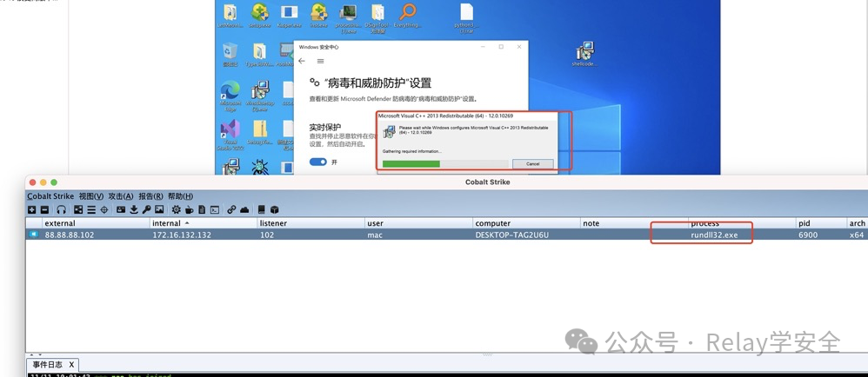This screenshot has height=377, width=868.
Task: Maximize the Windows Security window
Action: point(501,47)
